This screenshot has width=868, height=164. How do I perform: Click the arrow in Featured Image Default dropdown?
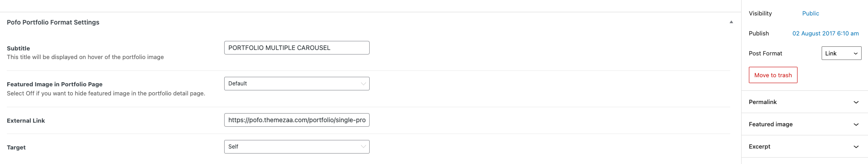363,84
